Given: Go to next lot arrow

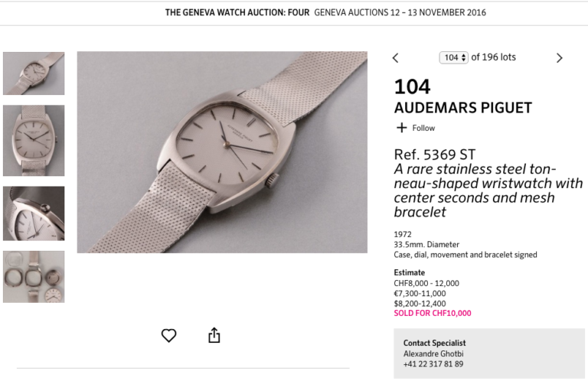Looking at the screenshot, I should coord(560,58).
